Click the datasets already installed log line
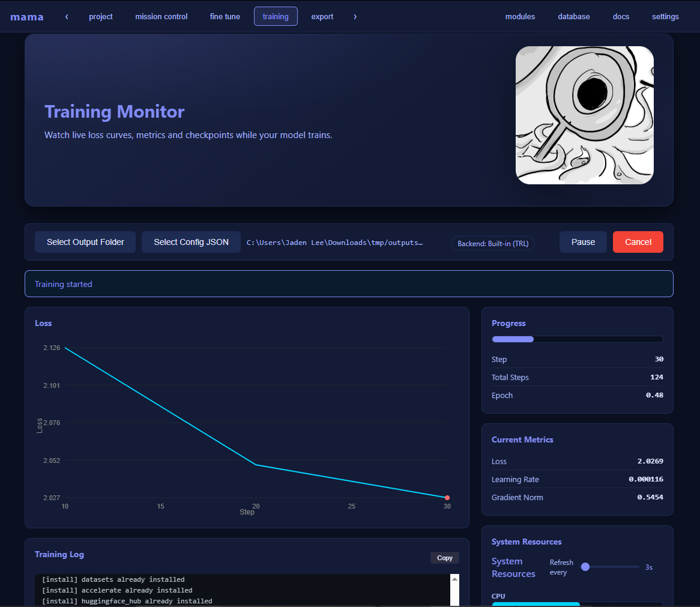Screen dimensions: 700x607 click(x=113, y=579)
